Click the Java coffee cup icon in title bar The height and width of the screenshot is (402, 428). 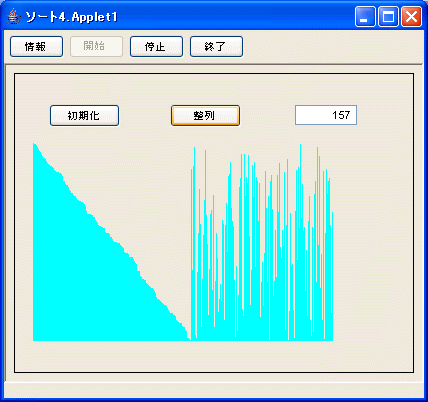click(x=14, y=17)
